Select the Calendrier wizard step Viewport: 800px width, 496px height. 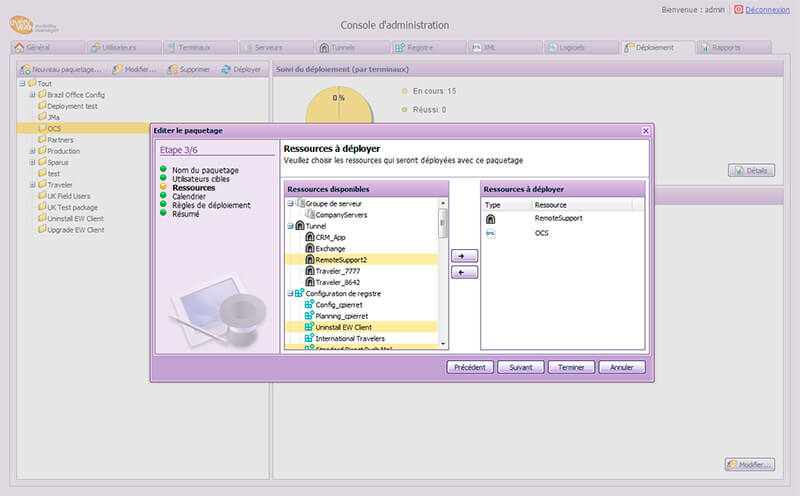coord(189,196)
